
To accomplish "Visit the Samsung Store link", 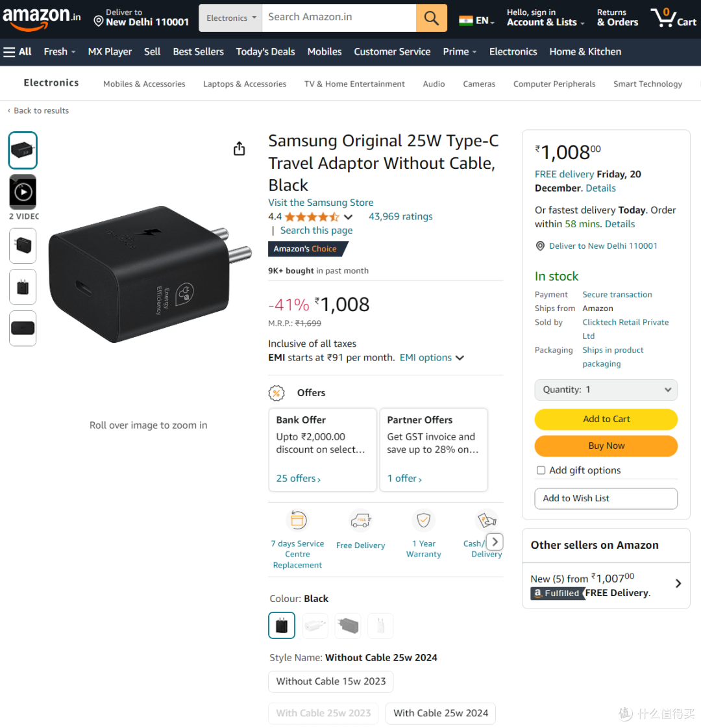I will 321,203.
